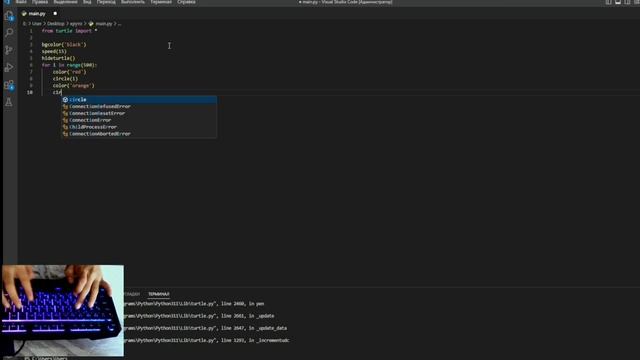Click the webcam keyboard video overlay
The image size is (640, 360).
(63, 311)
